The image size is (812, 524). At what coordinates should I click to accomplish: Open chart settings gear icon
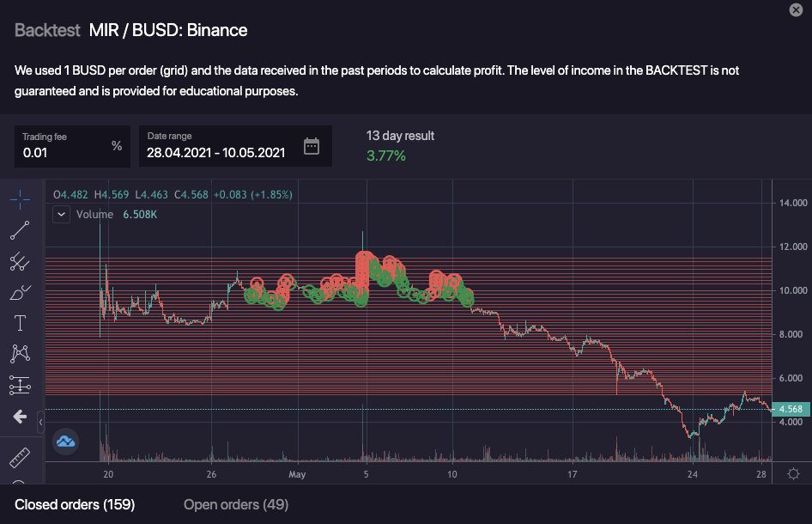pyautogui.click(x=793, y=474)
